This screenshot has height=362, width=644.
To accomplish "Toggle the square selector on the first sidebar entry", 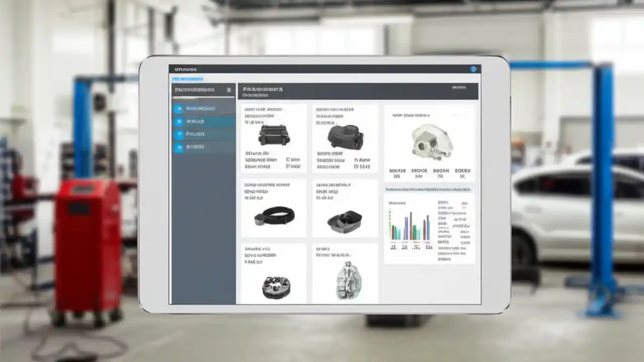I will coord(179,108).
